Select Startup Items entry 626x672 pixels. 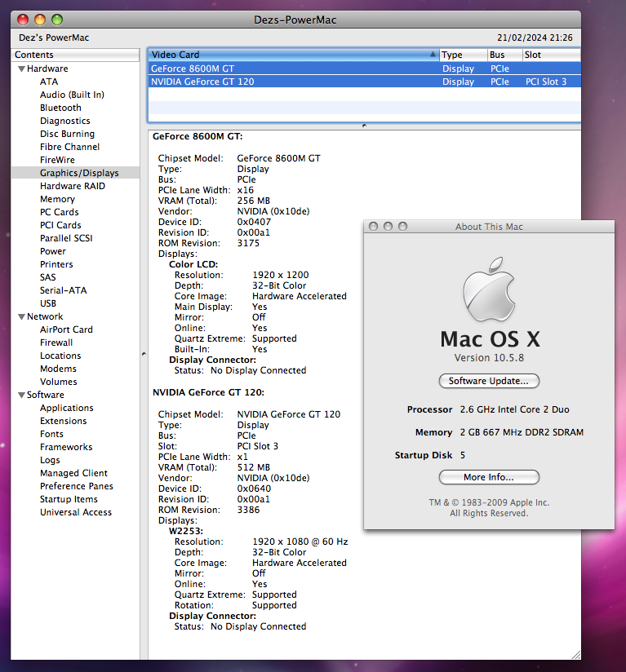(69, 499)
